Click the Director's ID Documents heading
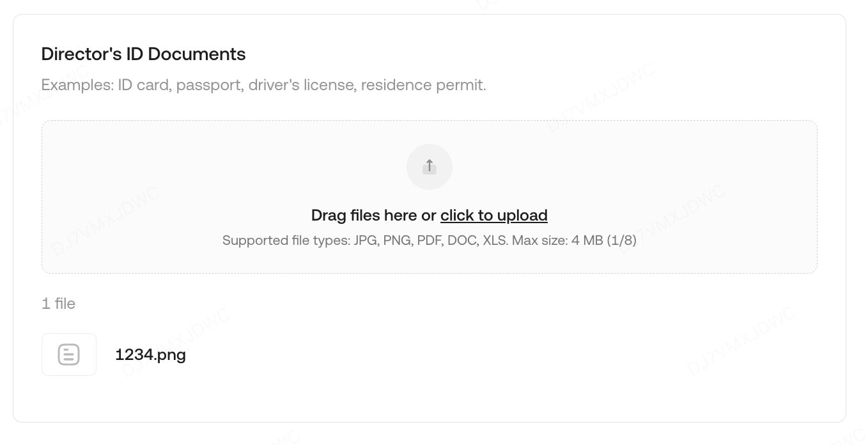 click(143, 54)
